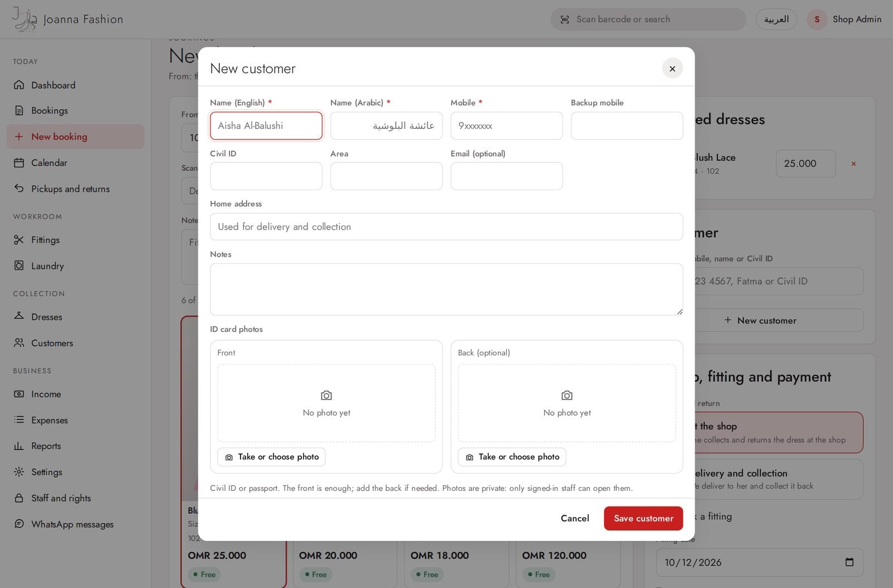
Task: Click the WhatsApp messages chat icon
Action: point(19,524)
